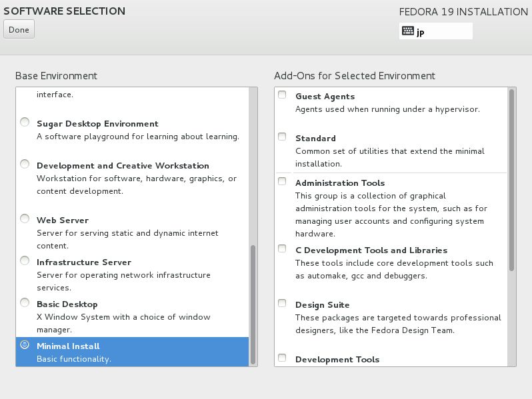Click the Done button
This screenshot has width=532, height=399.
click(19, 29)
